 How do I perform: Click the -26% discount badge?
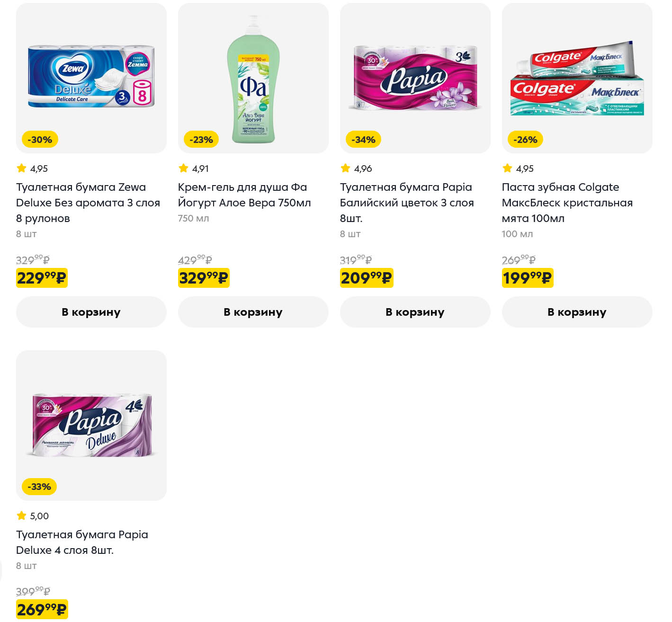click(x=525, y=140)
